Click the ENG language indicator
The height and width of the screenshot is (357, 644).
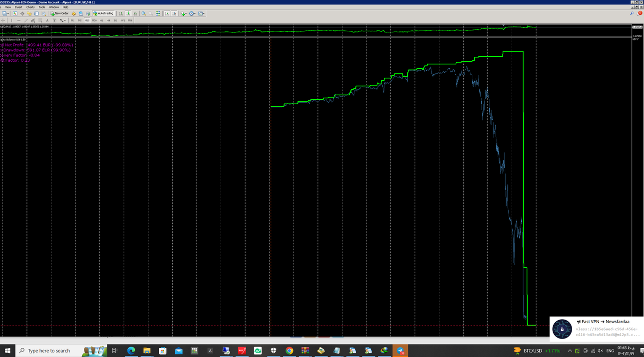click(610, 351)
